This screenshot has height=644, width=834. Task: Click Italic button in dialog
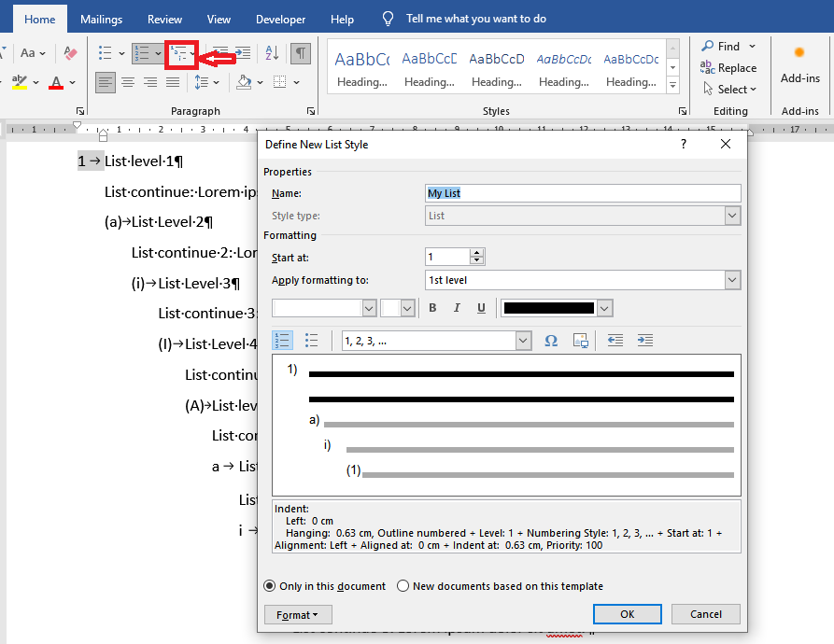(457, 308)
